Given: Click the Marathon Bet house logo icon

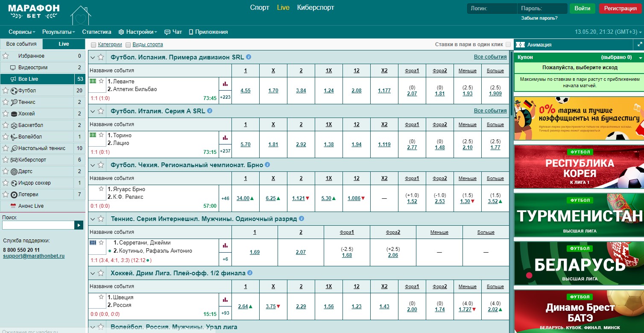Looking at the screenshot, I should tap(80, 15).
